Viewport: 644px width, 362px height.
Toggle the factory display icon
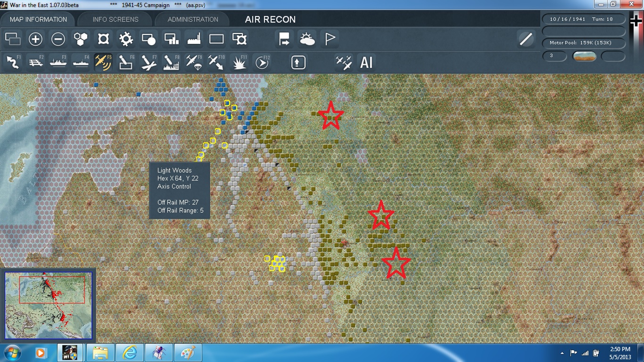194,39
